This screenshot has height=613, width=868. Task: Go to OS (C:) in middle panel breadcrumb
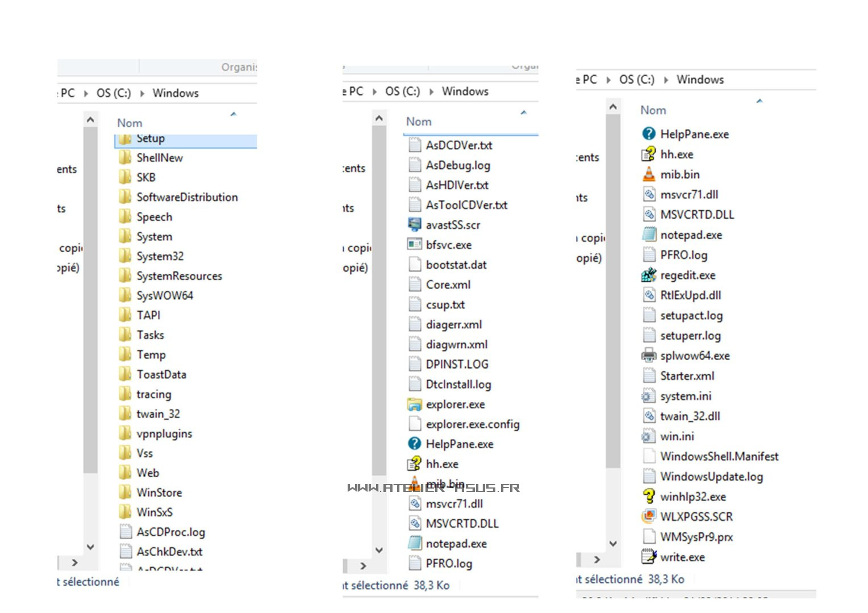[402, 91]
